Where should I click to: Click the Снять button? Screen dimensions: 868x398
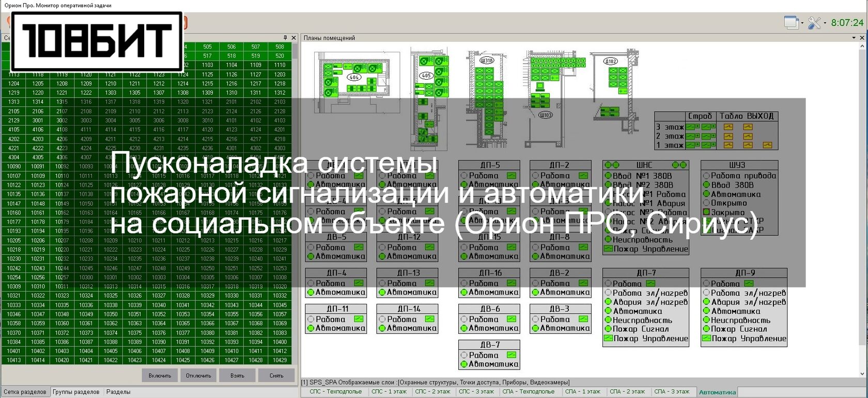tap(276, 376)
